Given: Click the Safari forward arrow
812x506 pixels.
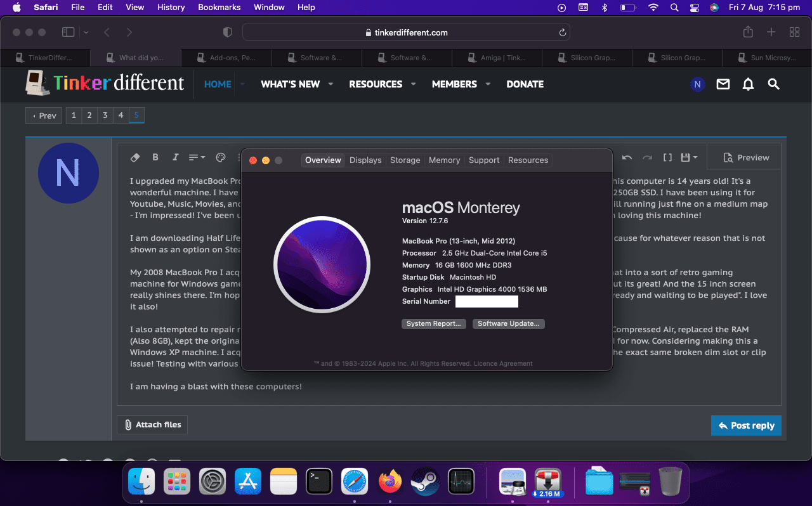Looking at the screenshot, I should (129, 32).
